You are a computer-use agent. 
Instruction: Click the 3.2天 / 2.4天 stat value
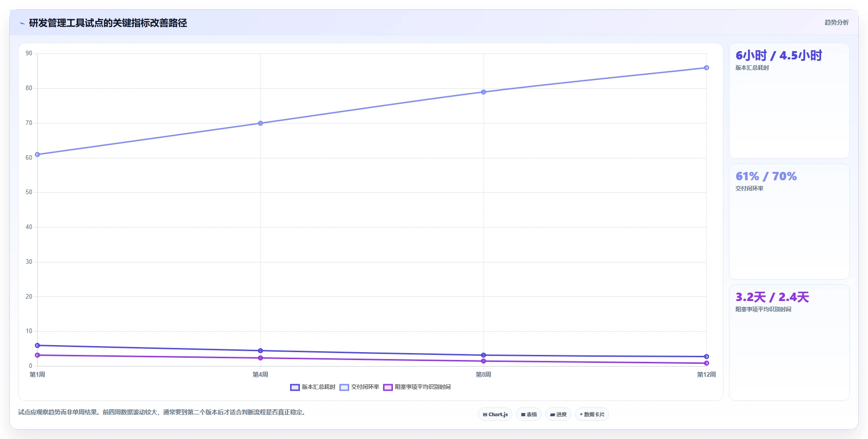point(772,297)
